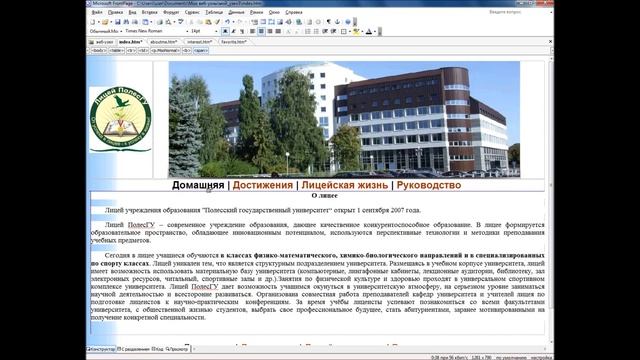Screen dimensions: 640x360
Task: Click the Font color A button
Action: pyautogui.click(x=369, y=31)
